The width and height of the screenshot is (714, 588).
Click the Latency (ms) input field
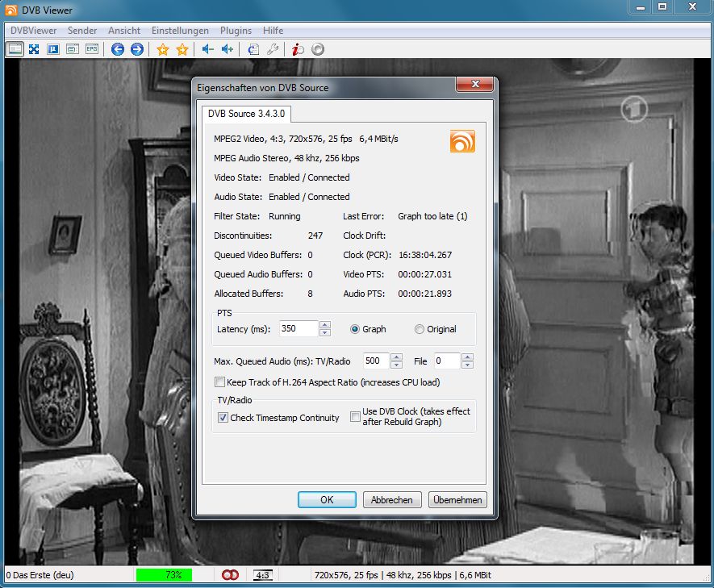299,328
